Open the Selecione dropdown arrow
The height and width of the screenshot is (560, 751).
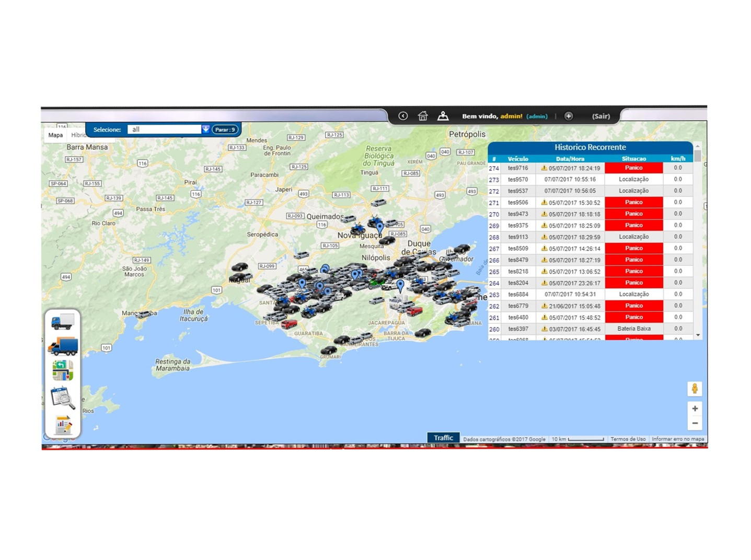coord(206,129)
